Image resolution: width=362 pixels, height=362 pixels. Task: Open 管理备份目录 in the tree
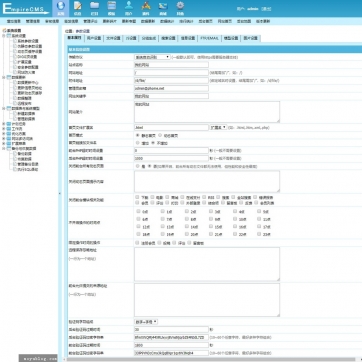click(x=28, y=164)
